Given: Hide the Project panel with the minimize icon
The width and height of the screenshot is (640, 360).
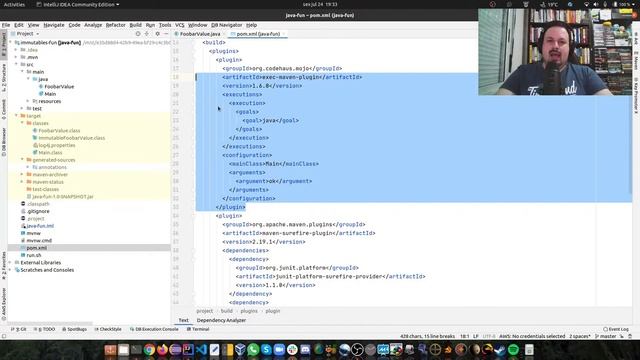Looking at the screenshot, I should coord(166,34).
